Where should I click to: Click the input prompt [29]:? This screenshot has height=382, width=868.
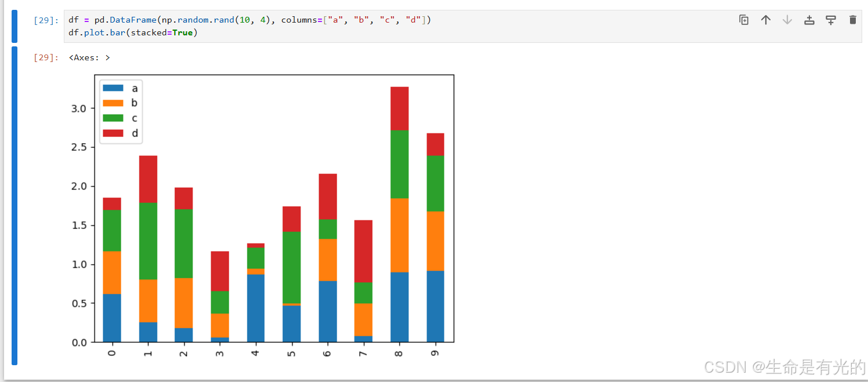coord(46,20)
